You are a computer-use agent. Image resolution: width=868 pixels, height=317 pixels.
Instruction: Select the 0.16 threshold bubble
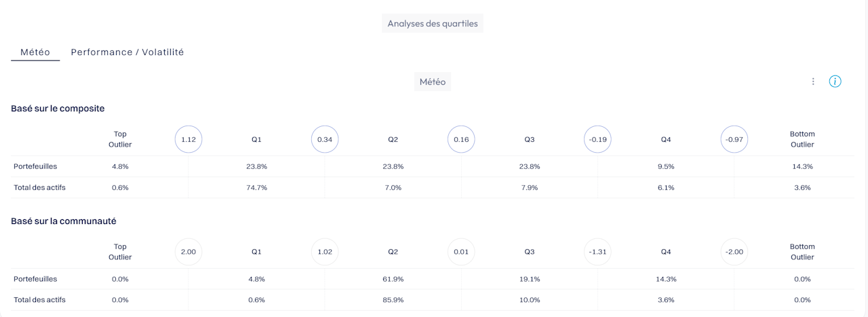pos(461,139)
